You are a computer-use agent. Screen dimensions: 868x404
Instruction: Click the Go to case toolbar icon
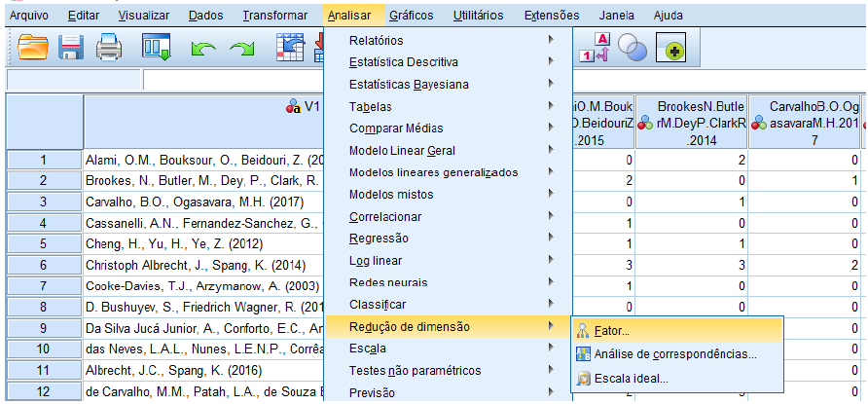pos(288,48)
